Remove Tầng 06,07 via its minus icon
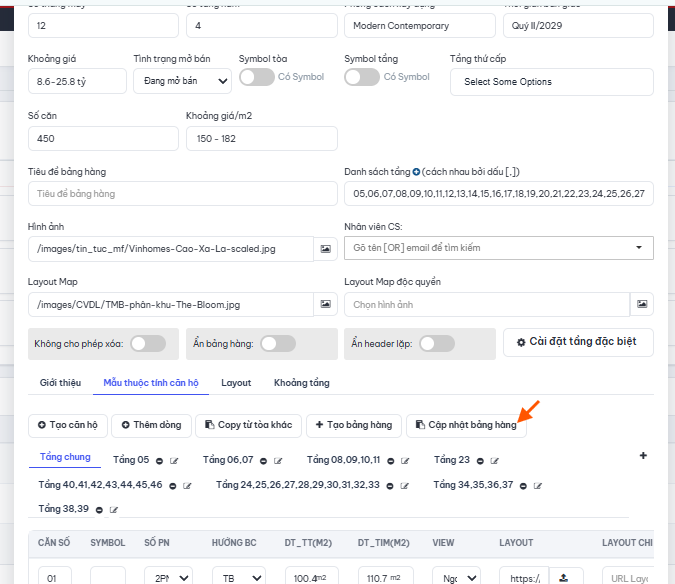This screenshot has height=584, width=675. 263,461
